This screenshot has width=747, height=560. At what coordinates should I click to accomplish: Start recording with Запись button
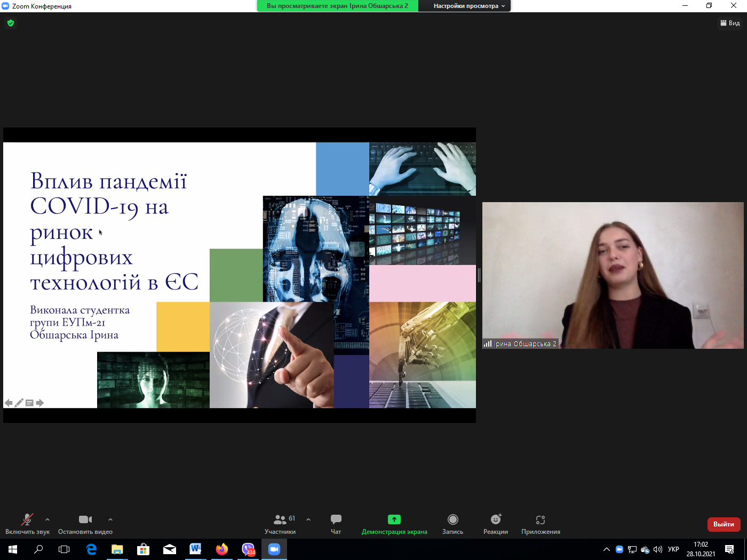click(453, 524)
